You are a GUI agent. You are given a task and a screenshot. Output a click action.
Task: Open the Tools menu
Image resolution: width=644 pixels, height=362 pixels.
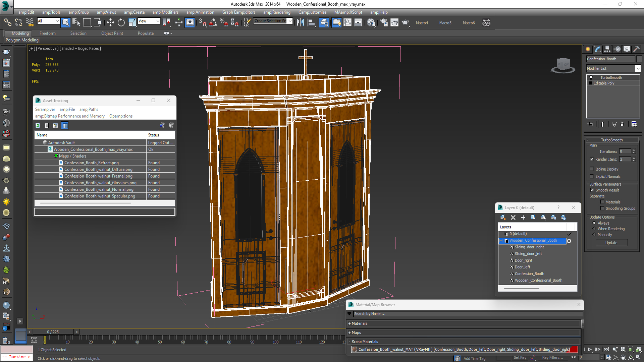click(51, 12)
